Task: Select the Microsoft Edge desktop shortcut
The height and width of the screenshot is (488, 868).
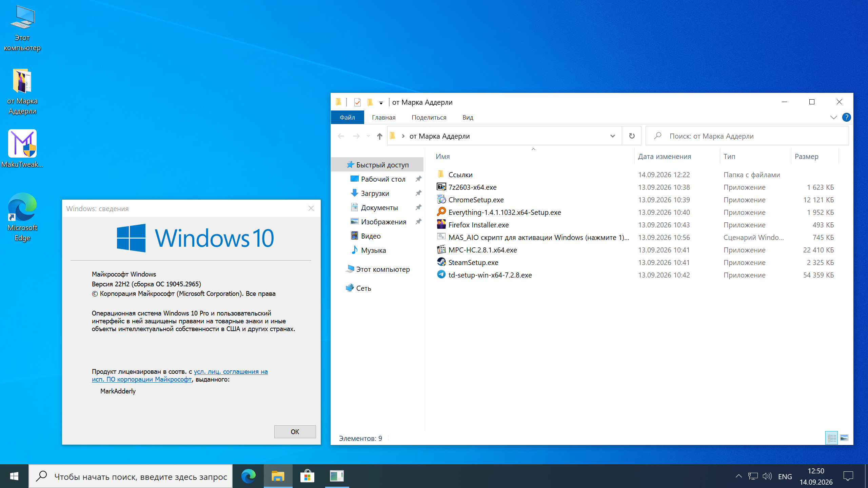Action: pyautogui.click(x=22, y=217)
